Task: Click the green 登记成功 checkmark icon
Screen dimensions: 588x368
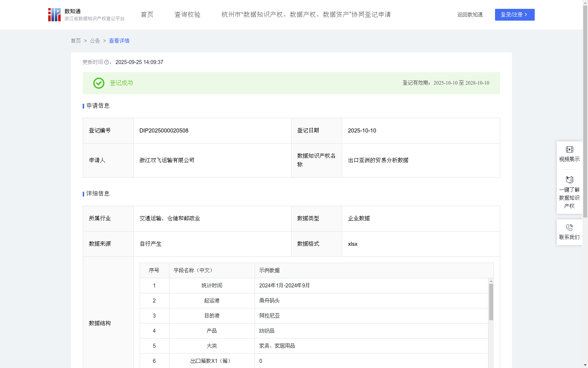Action: [x=98, y=83]
